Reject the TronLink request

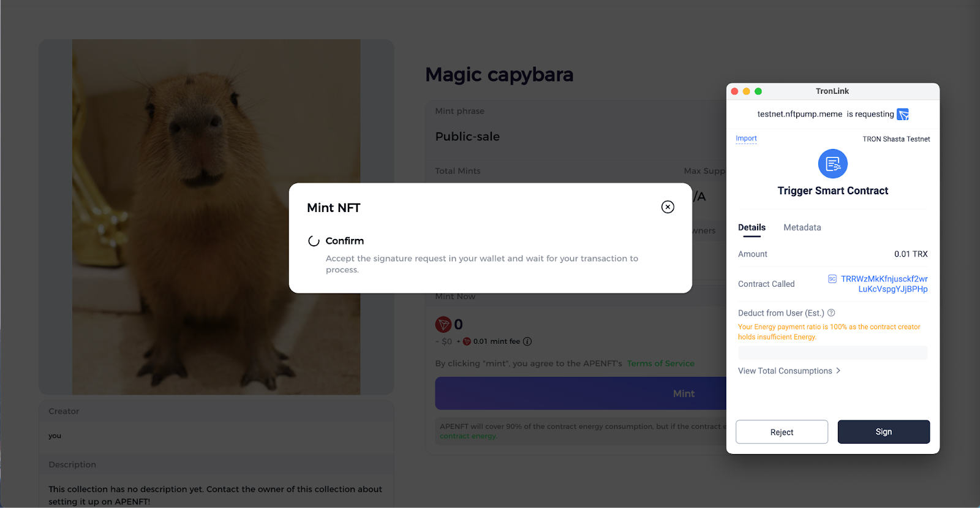[x=782, y=432]
